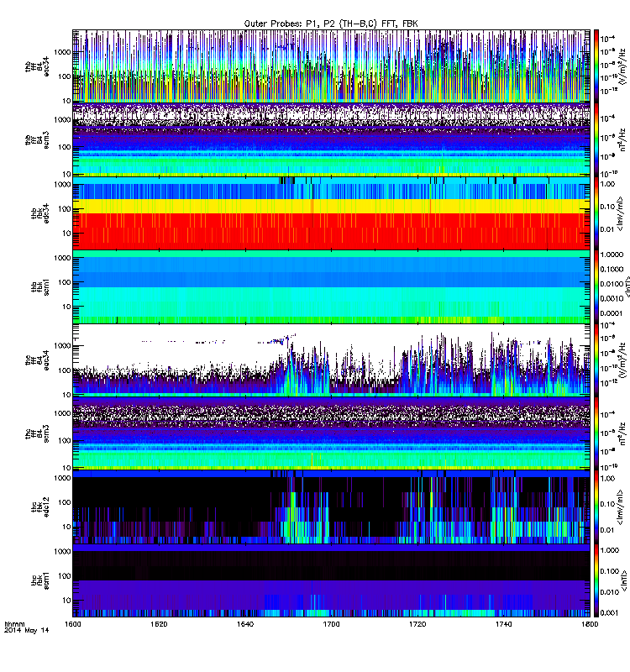This screenshot has width=630, height=672.
Task: Click the '0.100' tick on thc scm1 color bar
Action: pyautogui.click(x=610, y=571)
